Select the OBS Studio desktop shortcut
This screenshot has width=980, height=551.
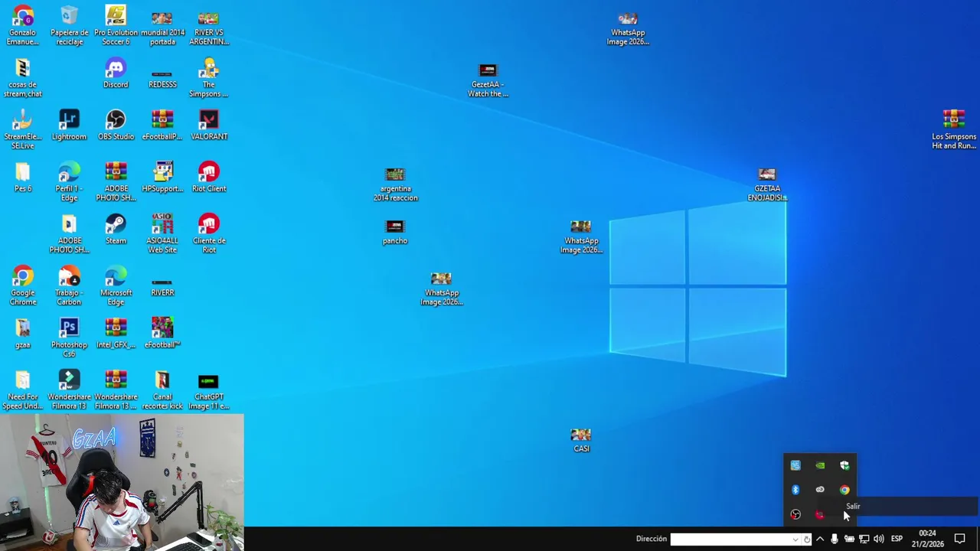click(116, 126)
